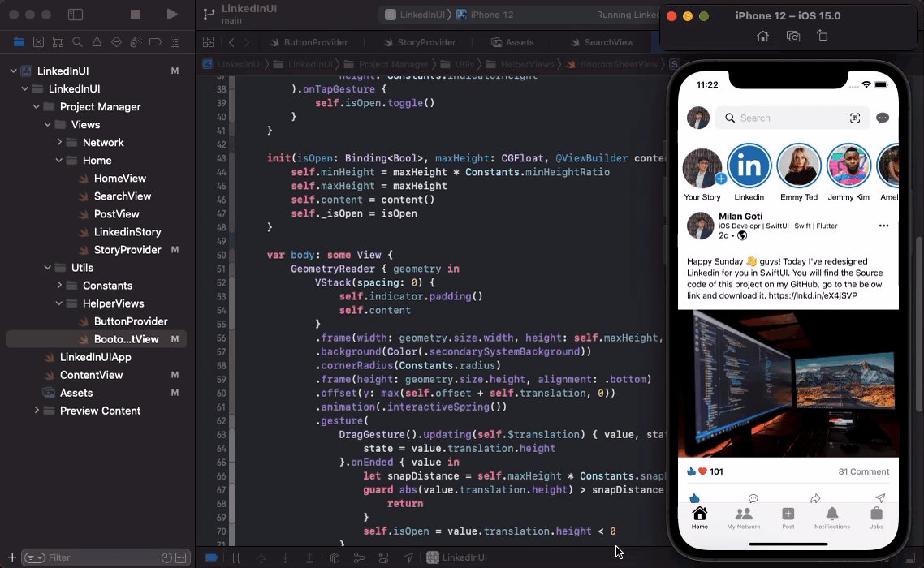Tap 81 Comment link
Image resolution: width=924 pixels, height=568 pixels.
(x=863, y=471)
